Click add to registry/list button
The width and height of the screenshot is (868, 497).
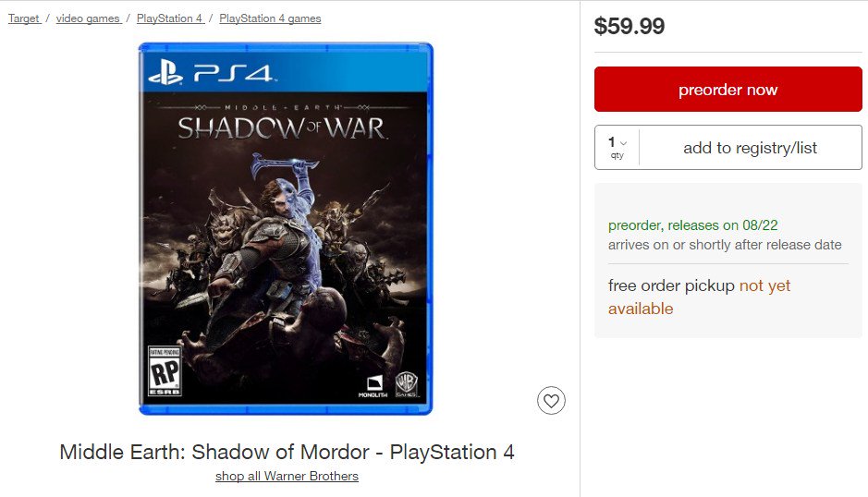point(750,148)
